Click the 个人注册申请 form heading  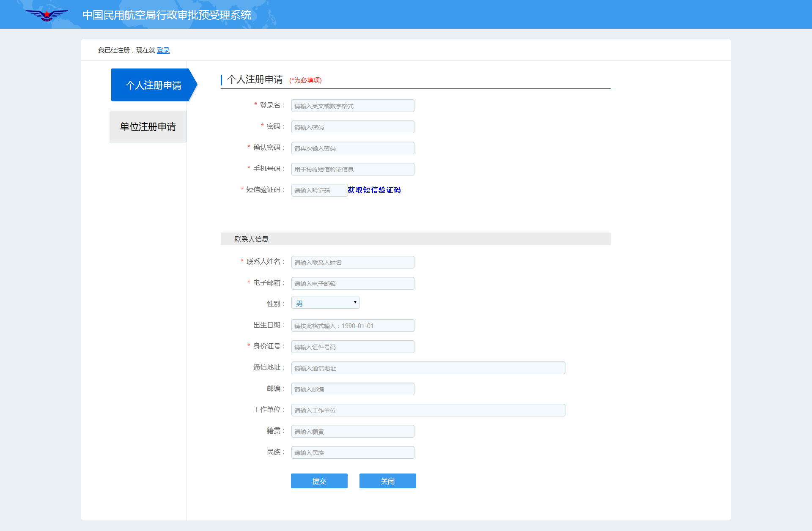pos(255,79)
